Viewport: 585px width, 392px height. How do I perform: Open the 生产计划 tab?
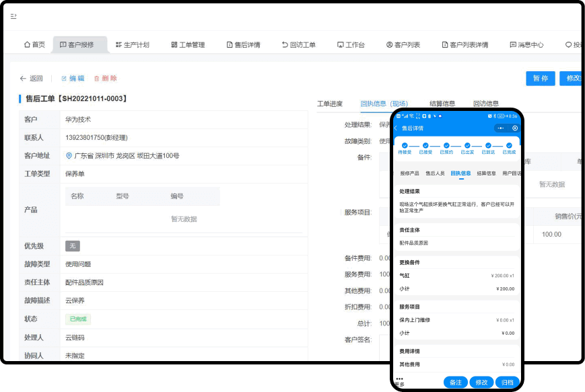131,45
